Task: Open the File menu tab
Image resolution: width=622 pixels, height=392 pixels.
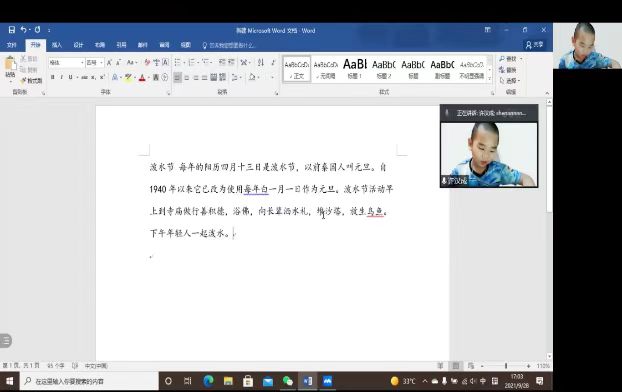Action: (12, 45)
